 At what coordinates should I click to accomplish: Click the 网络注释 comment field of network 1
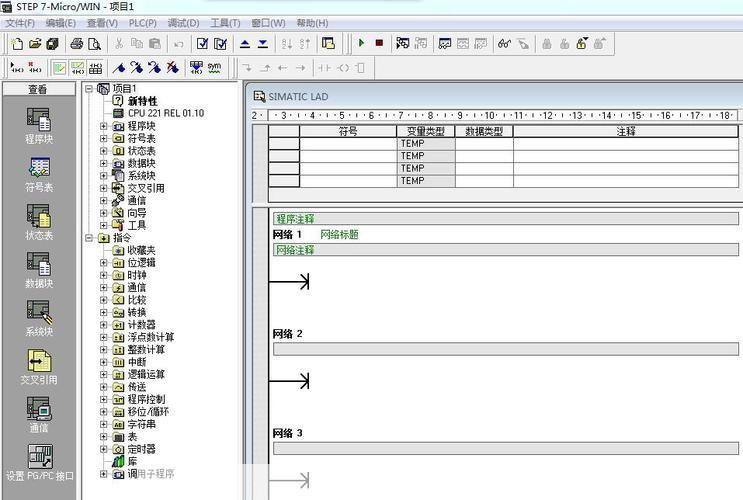pos(506,250)
